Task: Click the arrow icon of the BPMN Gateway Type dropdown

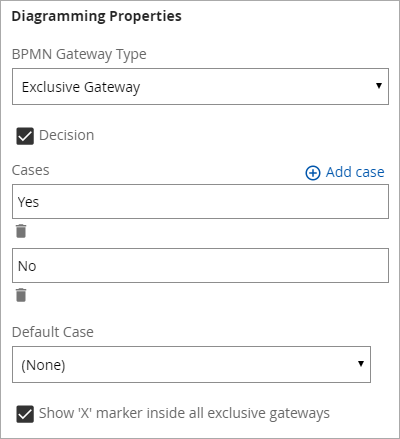Action: tap(379, 86)
